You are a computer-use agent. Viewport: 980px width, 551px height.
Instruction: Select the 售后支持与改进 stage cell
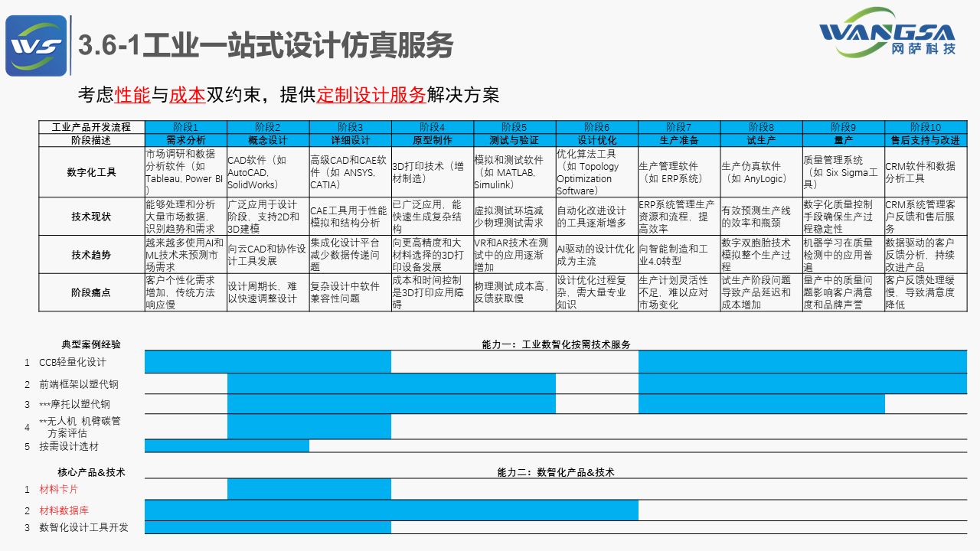pos(926,141)
